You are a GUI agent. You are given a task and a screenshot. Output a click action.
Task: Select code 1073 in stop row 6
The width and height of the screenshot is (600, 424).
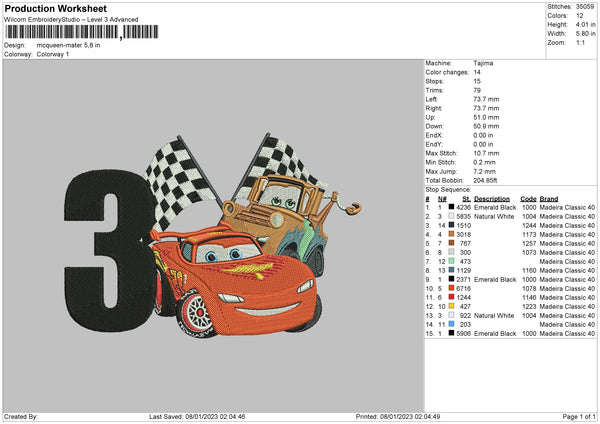[529, 252]
